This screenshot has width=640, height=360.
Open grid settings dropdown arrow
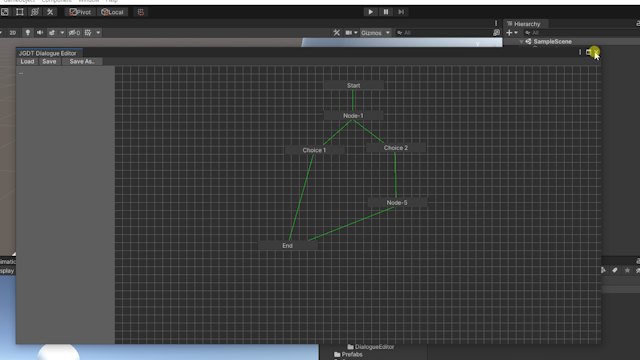pyautogui.click(x=98, y=33)
